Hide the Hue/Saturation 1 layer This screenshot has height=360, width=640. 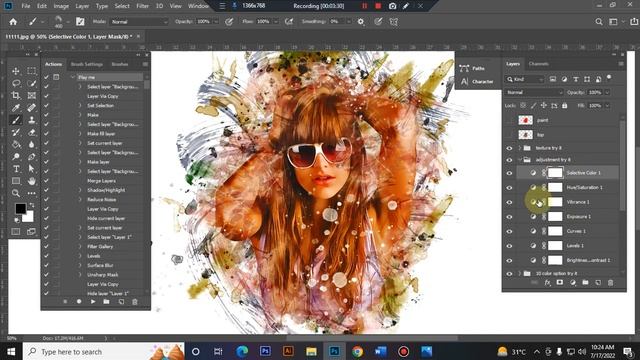tap(509, 188)
